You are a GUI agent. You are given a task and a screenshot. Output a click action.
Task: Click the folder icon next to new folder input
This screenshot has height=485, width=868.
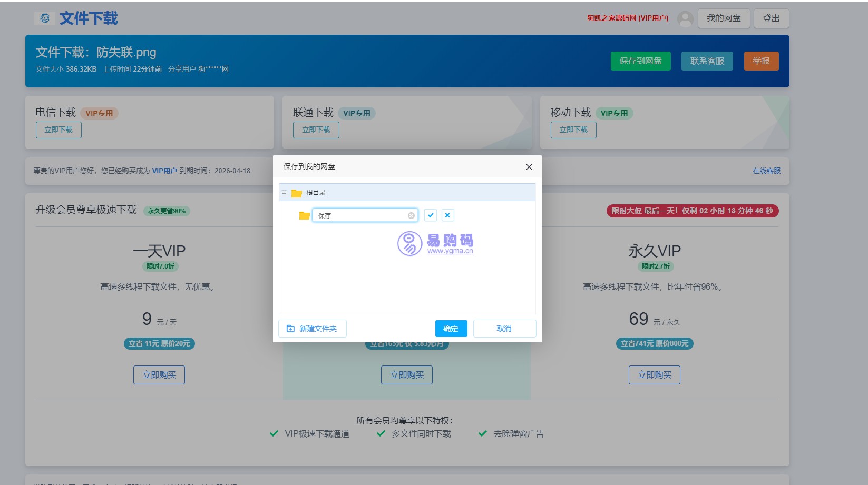[x=304, y=215]
